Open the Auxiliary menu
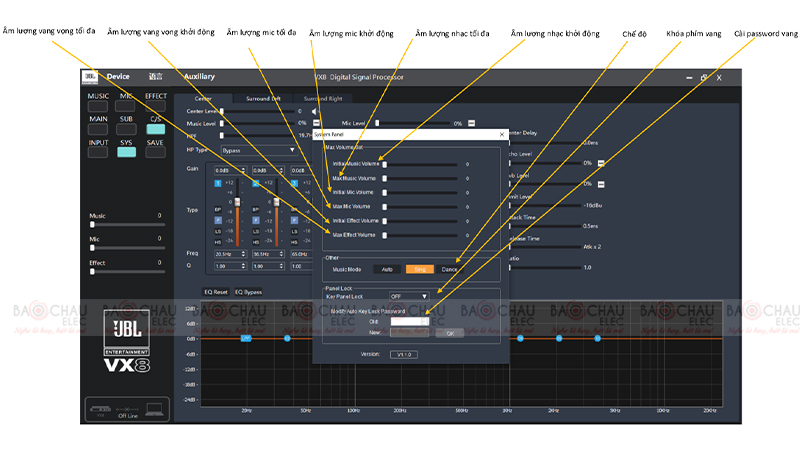Viewport: 800px width, 450px height. click(199, 77)
